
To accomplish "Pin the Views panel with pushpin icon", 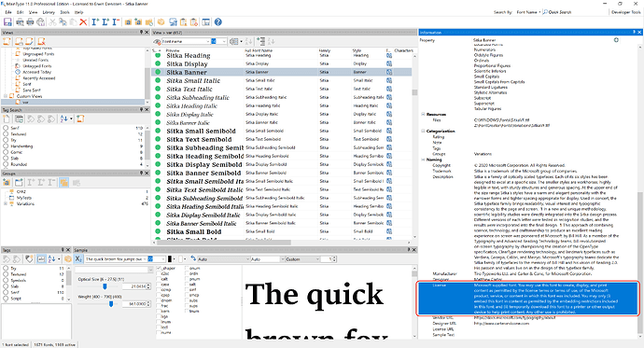I will (x=141, y=32).
